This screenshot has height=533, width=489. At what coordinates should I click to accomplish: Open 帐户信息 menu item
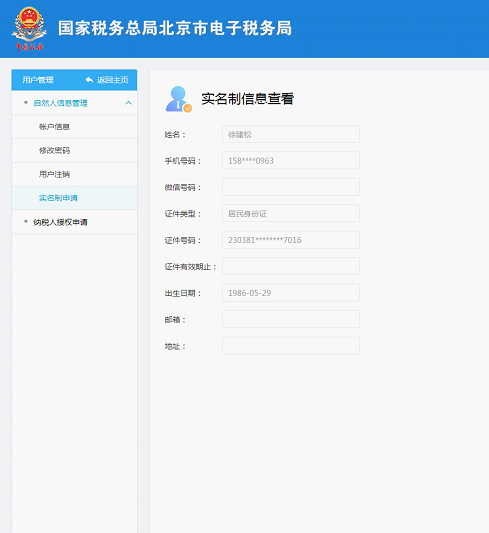54,127
